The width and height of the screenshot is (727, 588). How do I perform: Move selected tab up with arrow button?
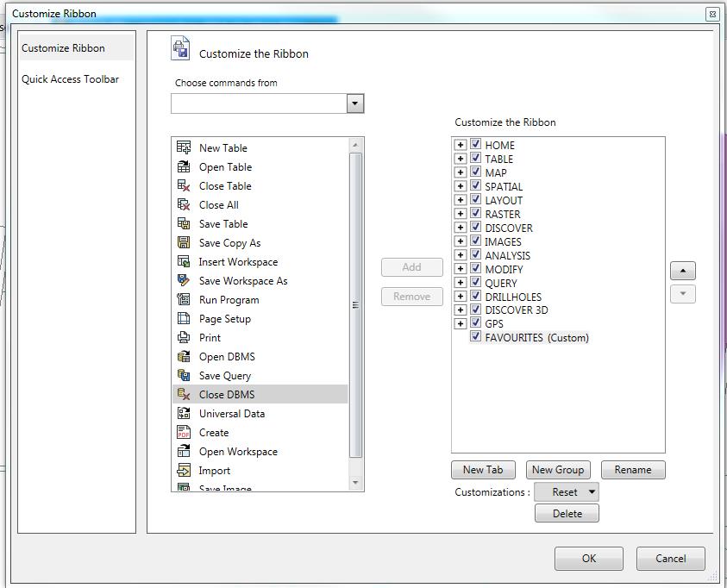click(682, 271)
